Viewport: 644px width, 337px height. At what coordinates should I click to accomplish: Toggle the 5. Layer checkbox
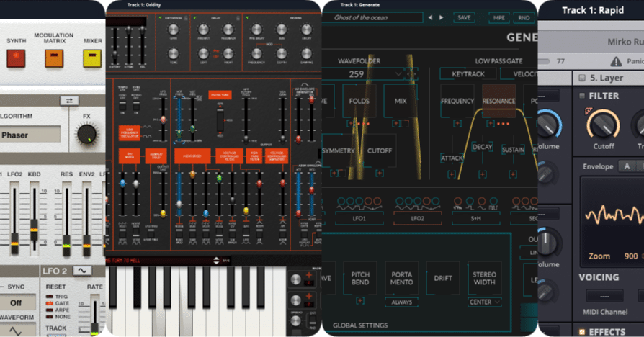[582, 78]
